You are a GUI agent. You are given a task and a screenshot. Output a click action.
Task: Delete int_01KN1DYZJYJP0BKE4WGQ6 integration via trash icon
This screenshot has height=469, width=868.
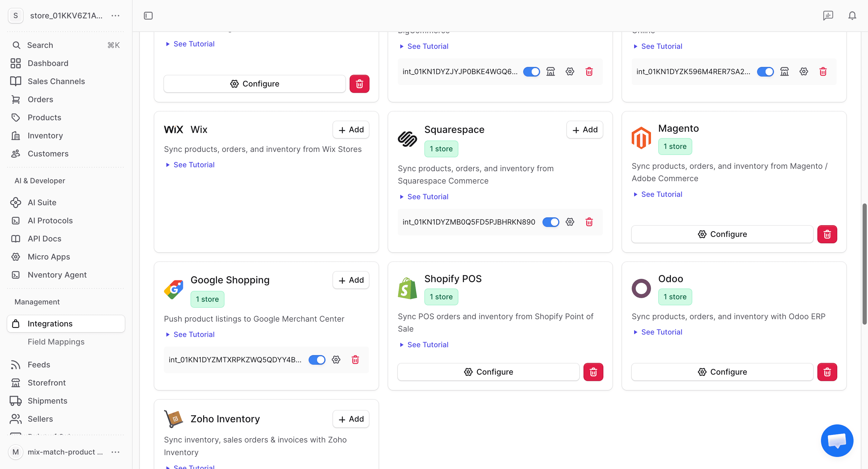[x=589, y=71]
